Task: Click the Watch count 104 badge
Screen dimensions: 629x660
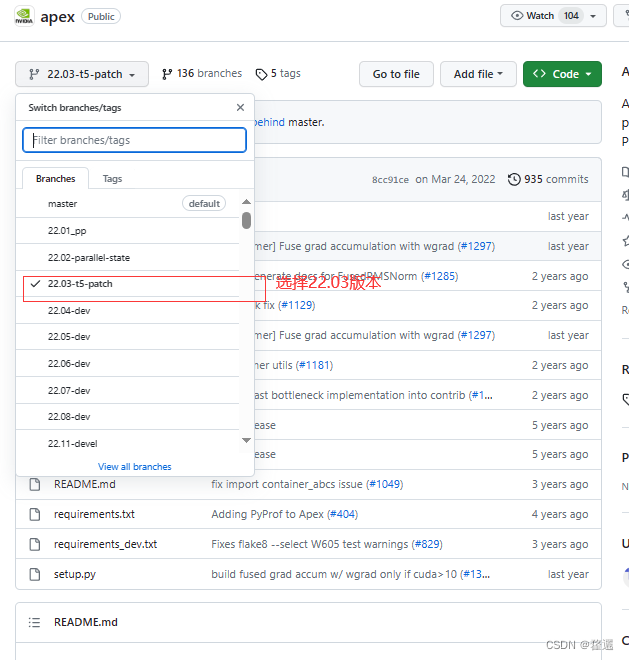Action: (x=571, y=16)
